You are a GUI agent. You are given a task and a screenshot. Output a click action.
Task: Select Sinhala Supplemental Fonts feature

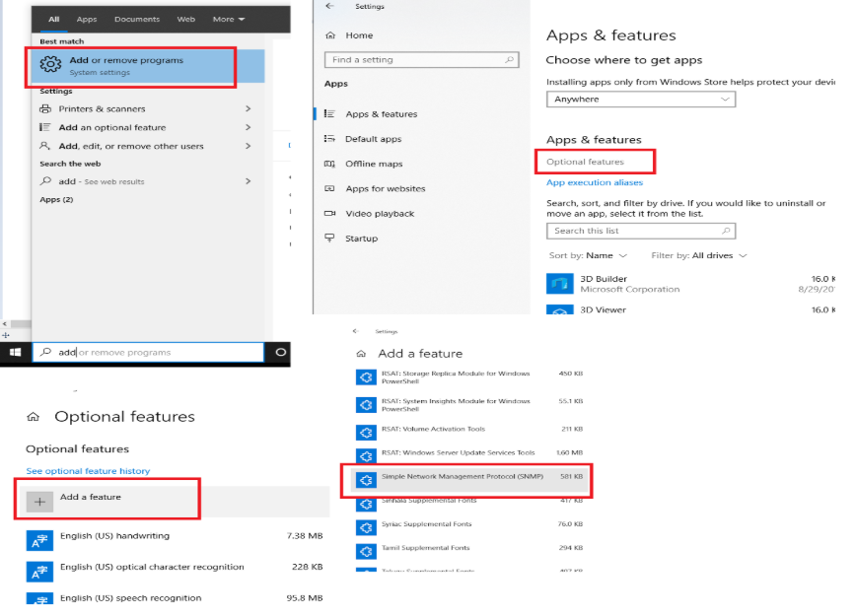coord(429,500)
